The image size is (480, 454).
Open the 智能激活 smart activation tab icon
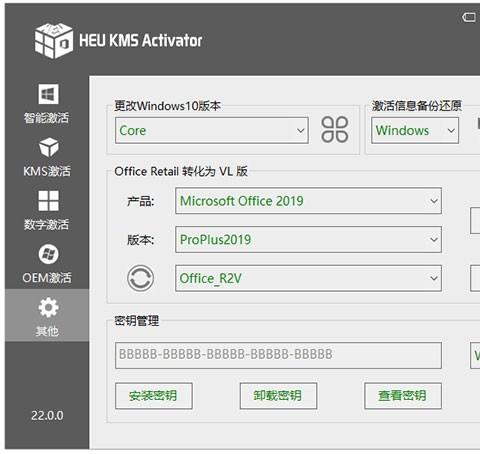pyautogui.click(x=48, y=94)
